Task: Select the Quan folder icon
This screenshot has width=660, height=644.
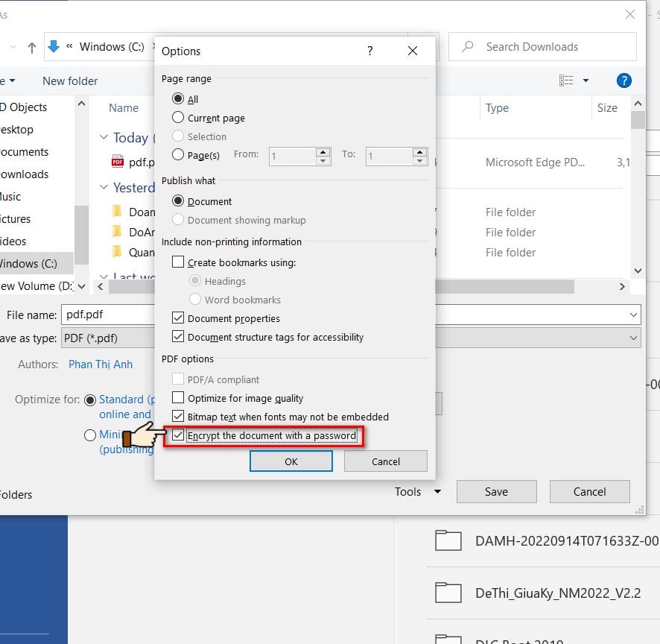Action: pyautogui.click(x=118, y=252)
